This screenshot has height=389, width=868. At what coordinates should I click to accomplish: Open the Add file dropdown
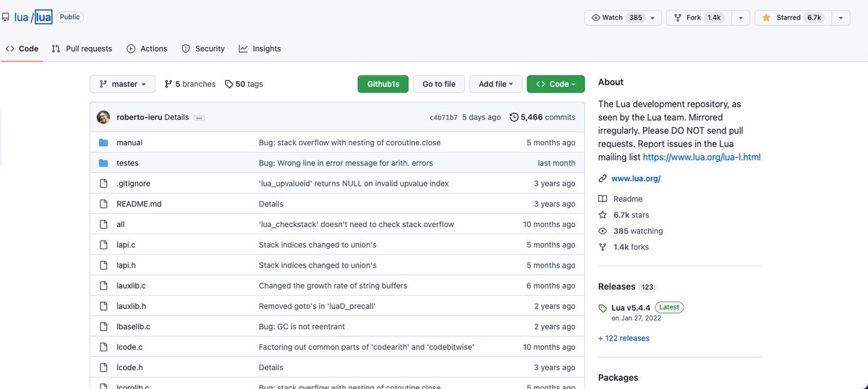point(495,84)
